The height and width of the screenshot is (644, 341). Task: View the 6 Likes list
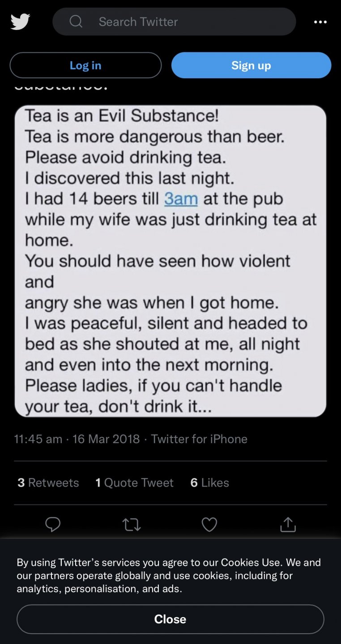(x=210, y=483)
